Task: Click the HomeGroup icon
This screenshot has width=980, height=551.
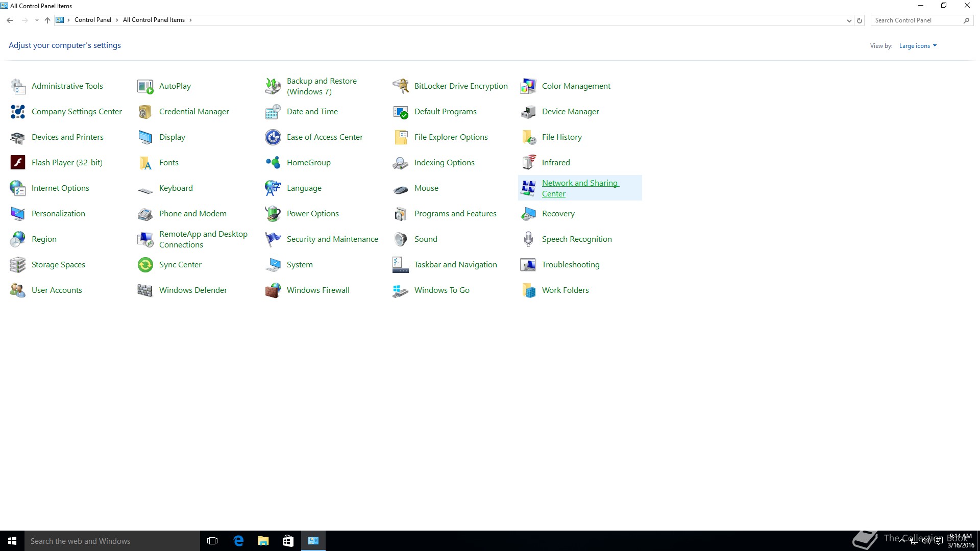Action: point(273,163)
